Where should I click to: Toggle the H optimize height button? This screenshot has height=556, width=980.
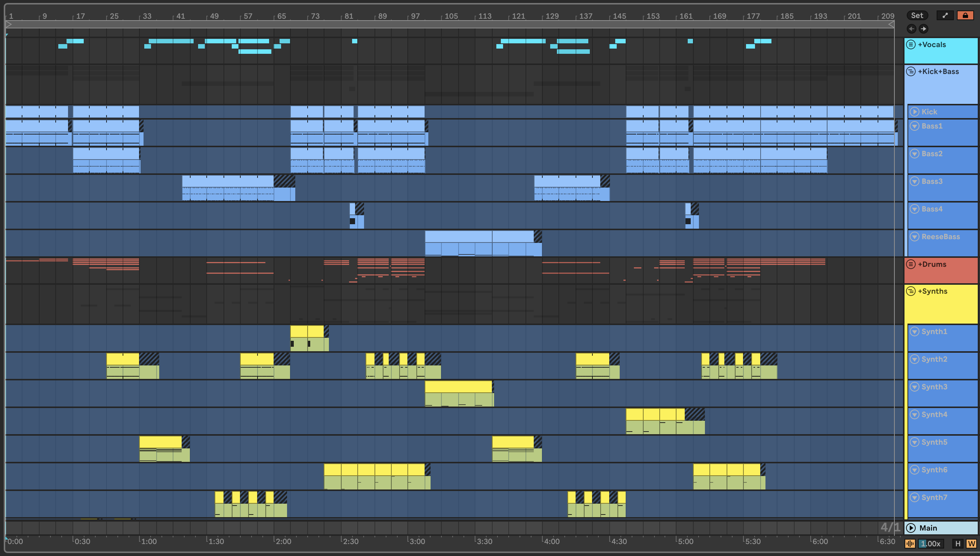tap(958, 543)
